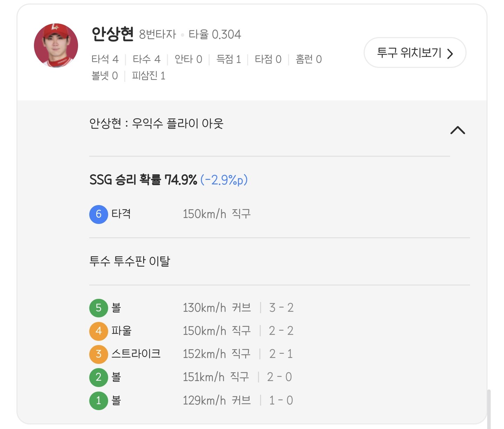The height and width of the screenshot is (429, 504).
Task: Click blue pitch 6 타격 circle
Action: [x=99, y=214]
